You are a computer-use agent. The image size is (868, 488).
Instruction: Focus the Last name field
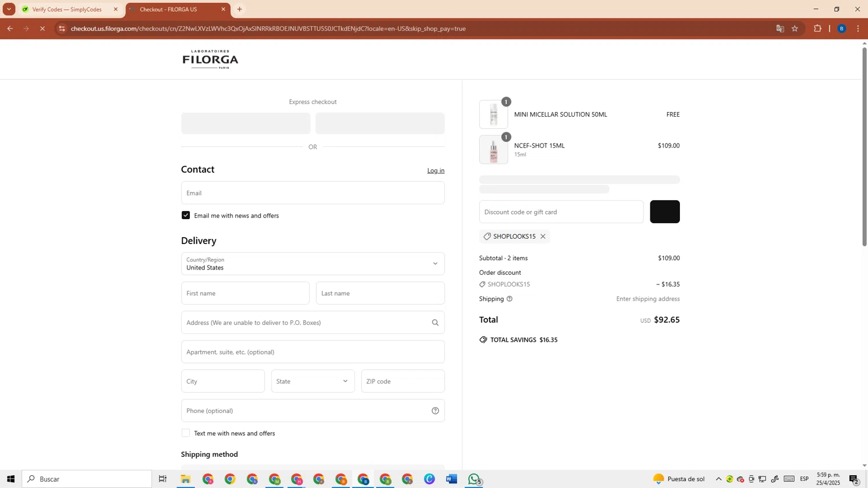click(380, 293)
